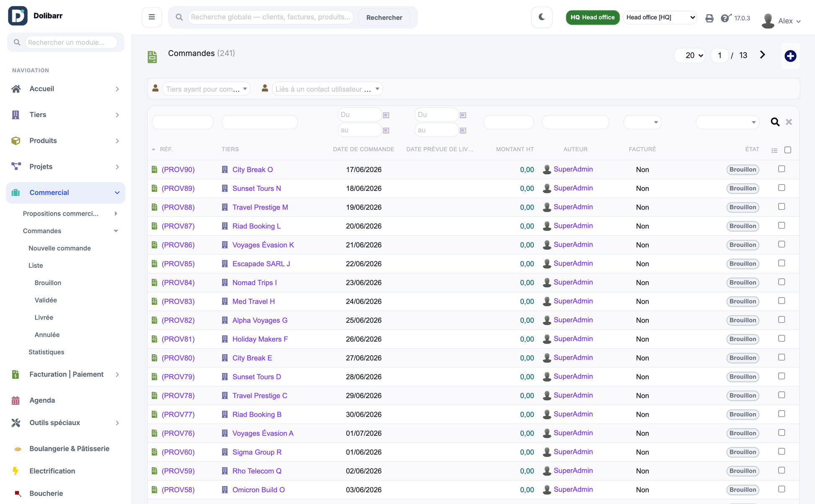Image resolution: width=815 pixels, height=504 pixels.
Task: Check the box for row (PROV86)
Action: 781,244
